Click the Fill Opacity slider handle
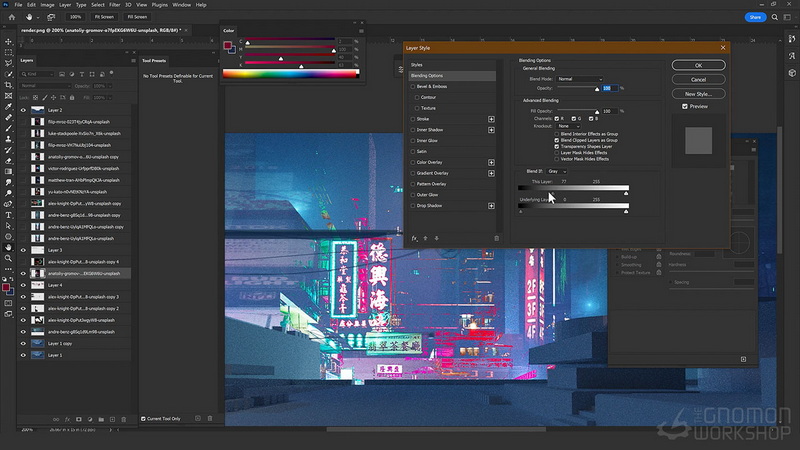Viewport: 800px width, 450px height. (597, 112)
